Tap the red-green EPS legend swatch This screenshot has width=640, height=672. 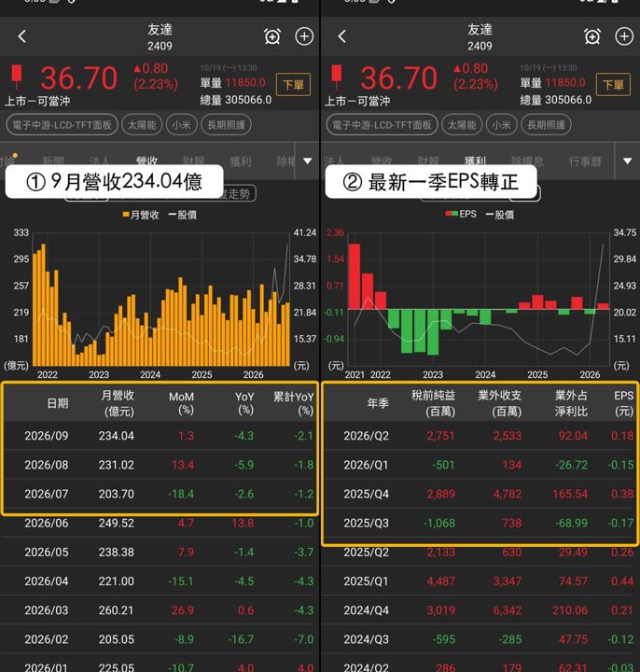tap(452, 214)
